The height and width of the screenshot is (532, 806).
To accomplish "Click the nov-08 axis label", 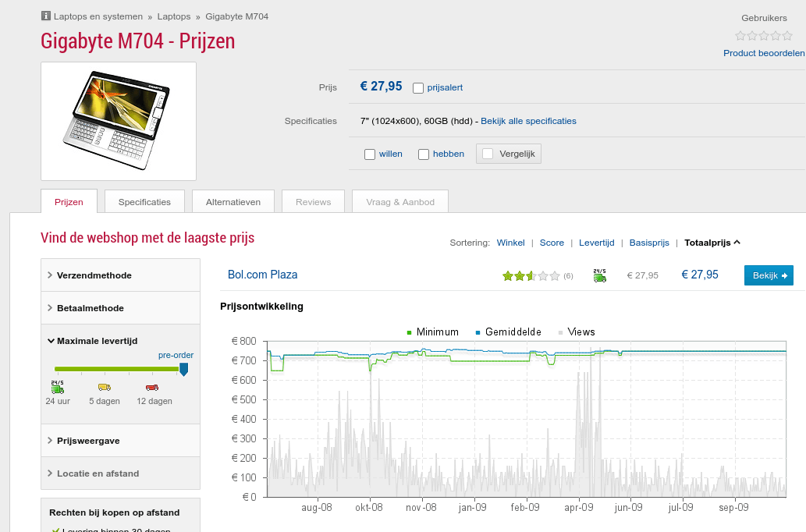I will [421, 507].
